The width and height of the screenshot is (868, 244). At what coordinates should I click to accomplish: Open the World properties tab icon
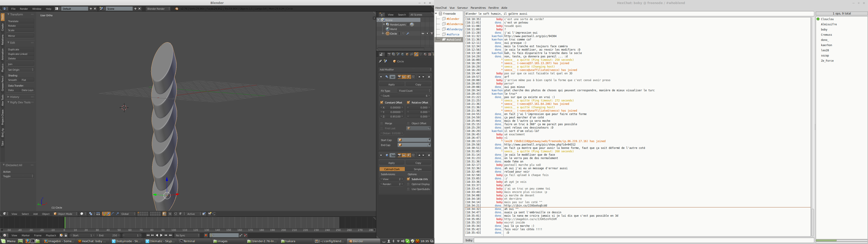coord(403,54)
